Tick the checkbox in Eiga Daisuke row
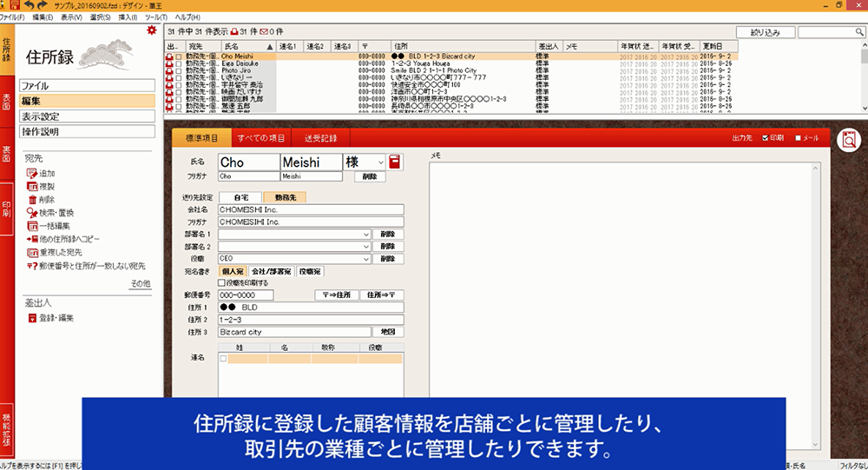868x470 pixels. click(178, 63)
